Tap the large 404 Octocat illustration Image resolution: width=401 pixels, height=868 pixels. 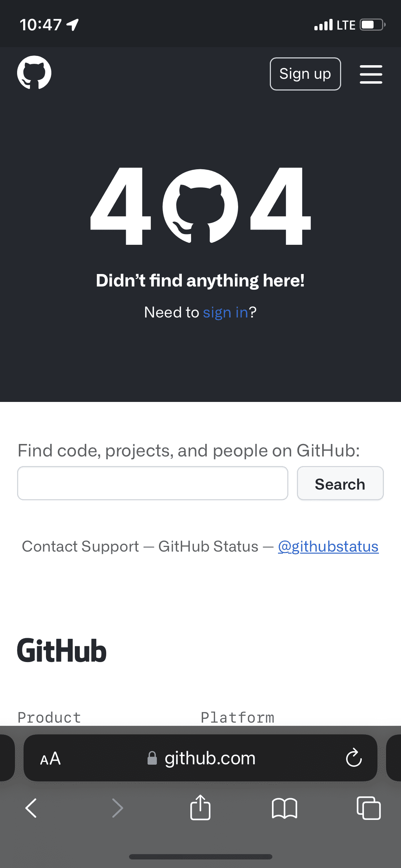[x=200, y=206]
